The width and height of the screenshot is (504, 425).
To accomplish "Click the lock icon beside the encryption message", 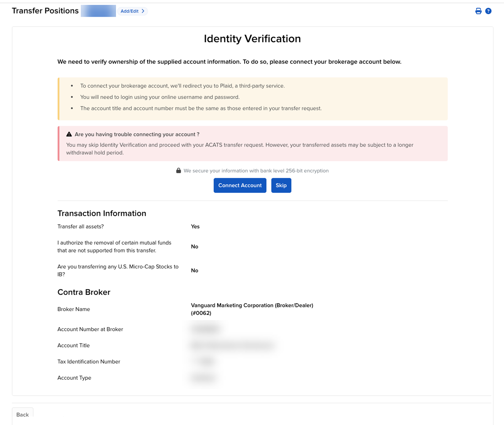I will (x=178, y=170).
